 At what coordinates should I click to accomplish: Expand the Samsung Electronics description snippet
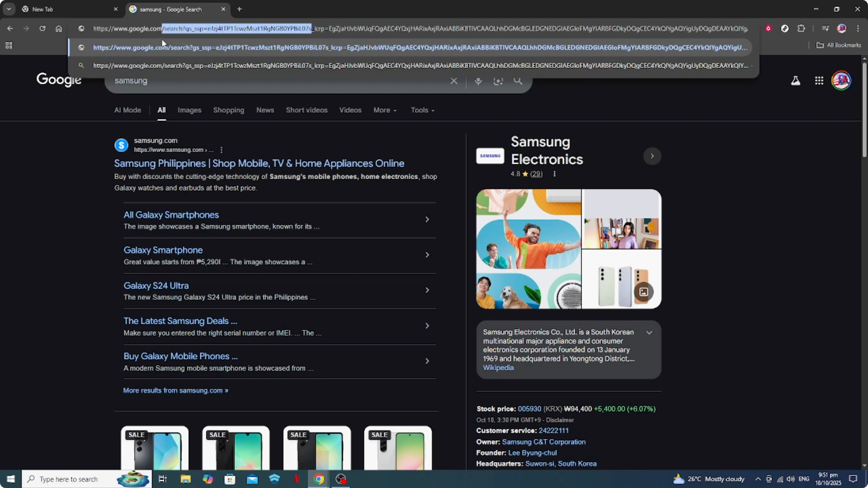click(x=649, y=332)
